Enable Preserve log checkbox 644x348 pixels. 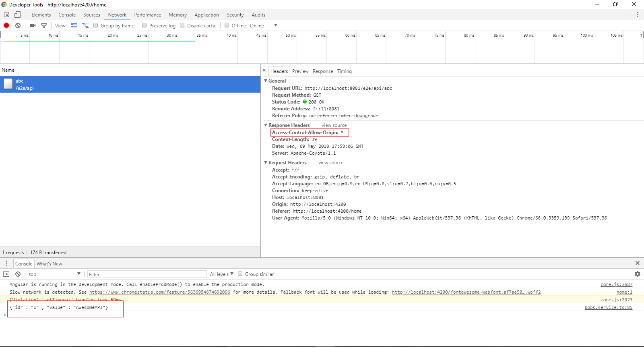pos(144,25)
